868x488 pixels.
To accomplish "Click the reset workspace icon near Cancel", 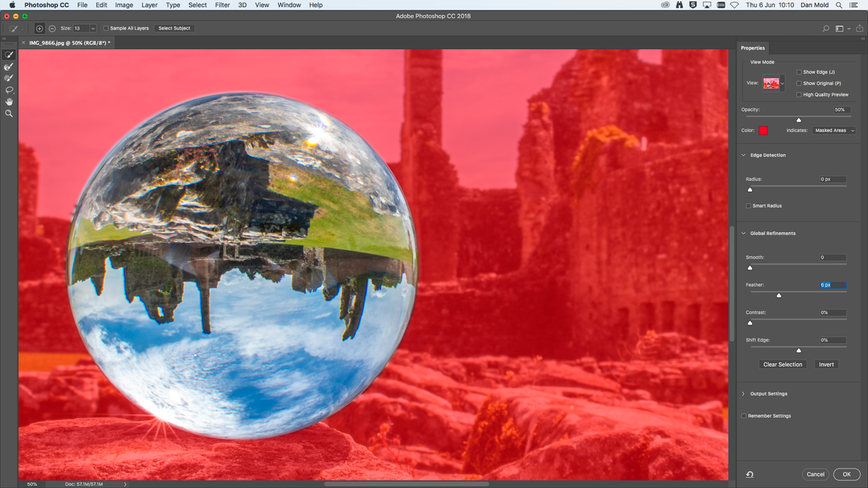I will click(x=749, y=474).
